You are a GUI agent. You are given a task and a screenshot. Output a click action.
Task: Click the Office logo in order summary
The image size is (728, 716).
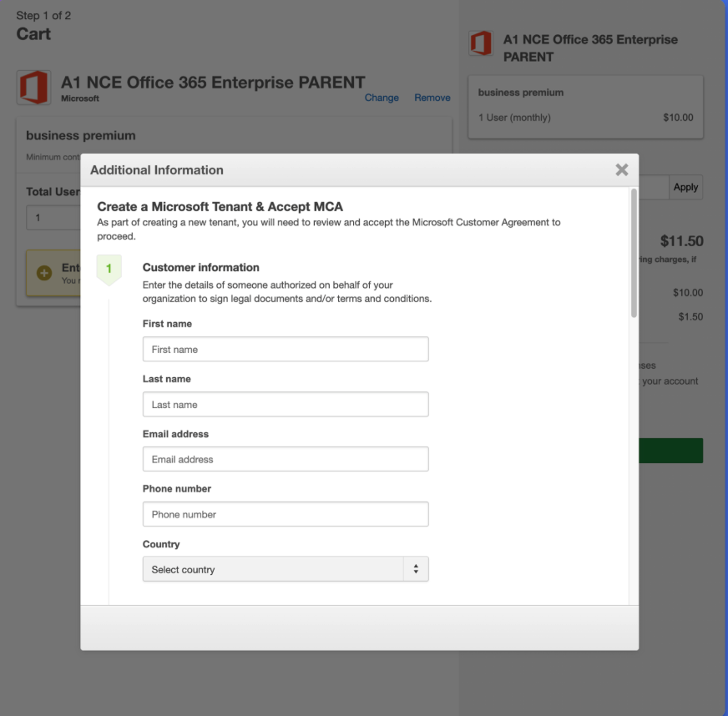pos(481,43)
